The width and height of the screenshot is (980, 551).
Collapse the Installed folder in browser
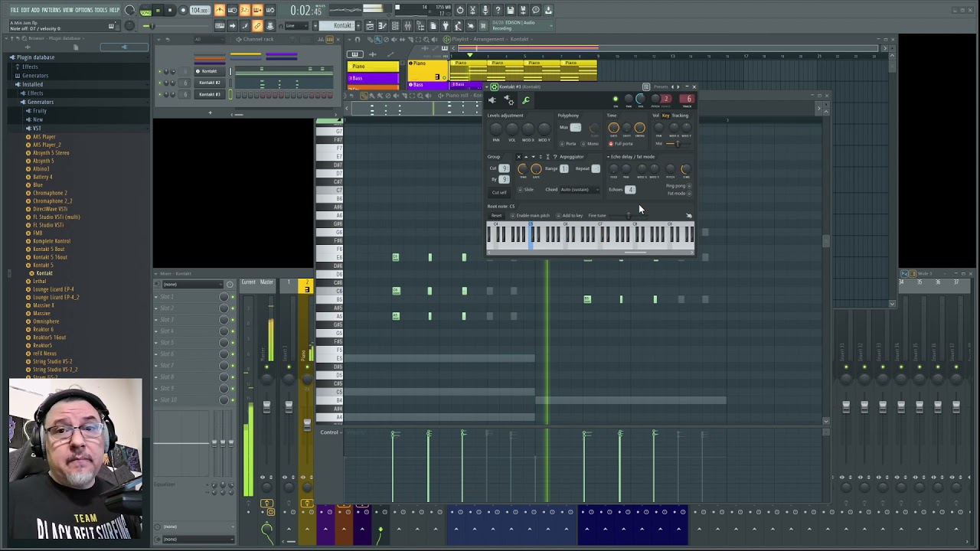[x=32, y=84]
